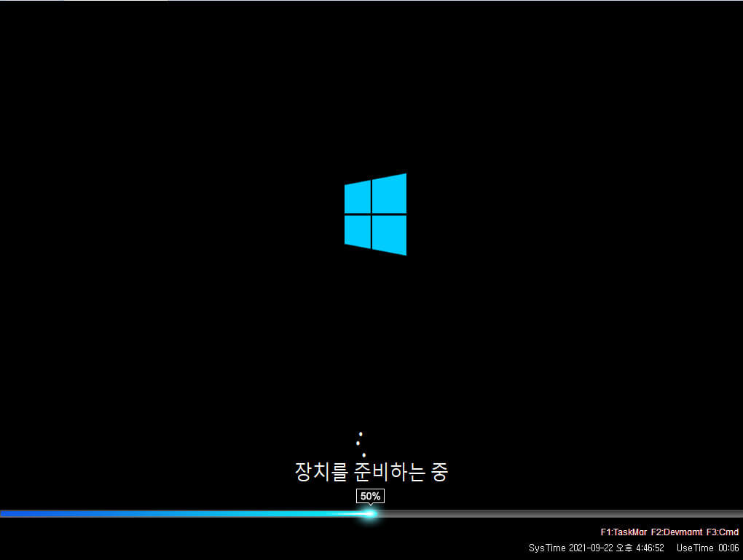Click the unfilled gray portion of progress bar
743x560 pixels.
point(560,513)
